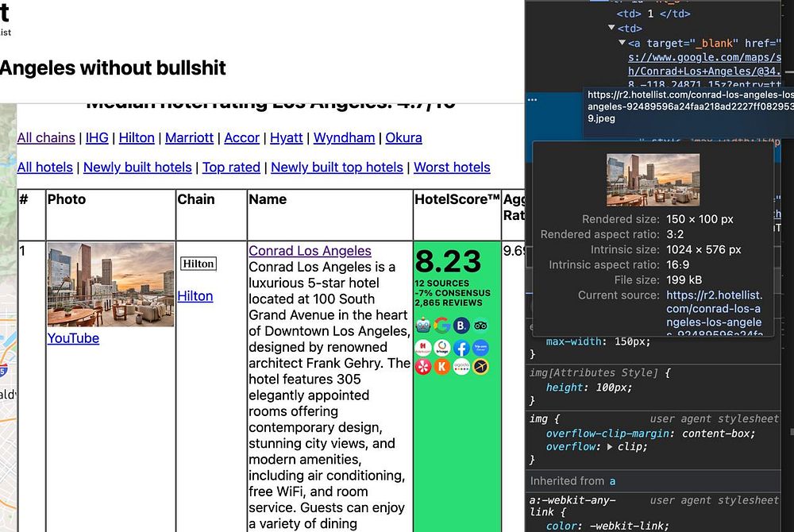Click the '2,865 REVIEWS' text

449,303
